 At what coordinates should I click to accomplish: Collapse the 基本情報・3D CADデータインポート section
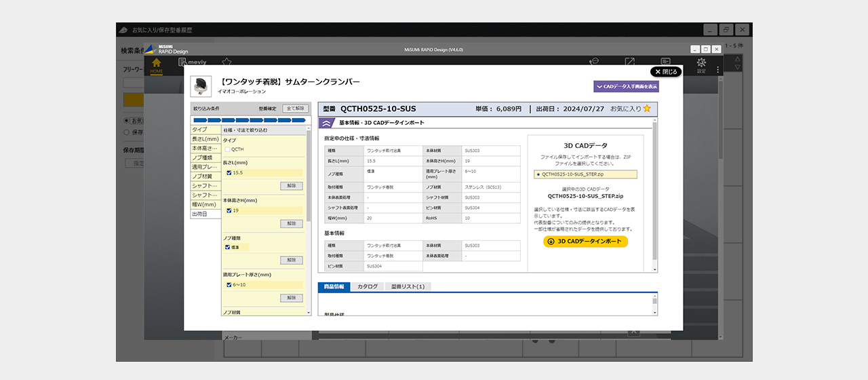pos(326,123)
